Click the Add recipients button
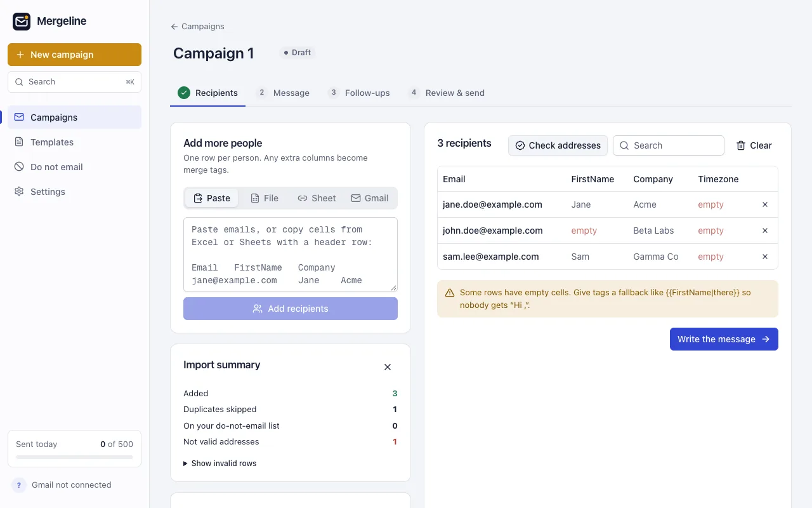Viewport: 812px width, 508px height. point(291,309)
